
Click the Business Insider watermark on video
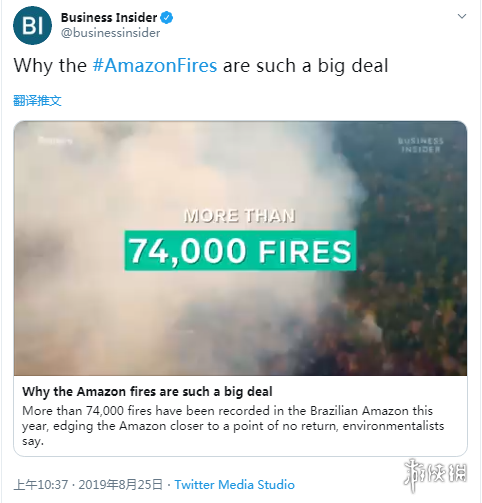[x=421, y=145]
